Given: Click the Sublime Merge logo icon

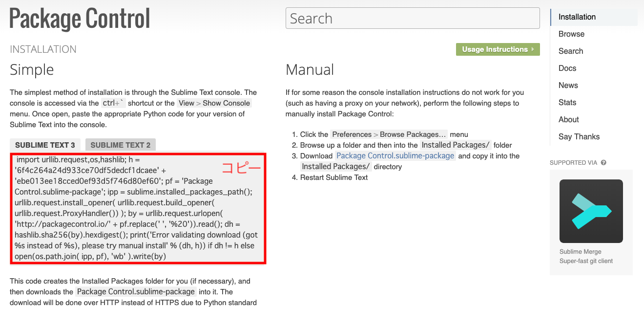Looking at the screenshot, I should click(x=591, y=211).
